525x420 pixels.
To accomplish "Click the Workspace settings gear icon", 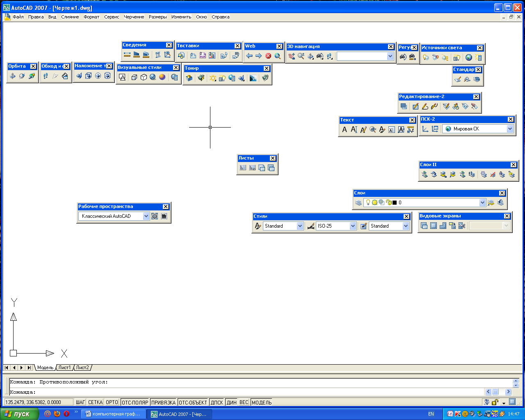I will (x=155, y=216).
